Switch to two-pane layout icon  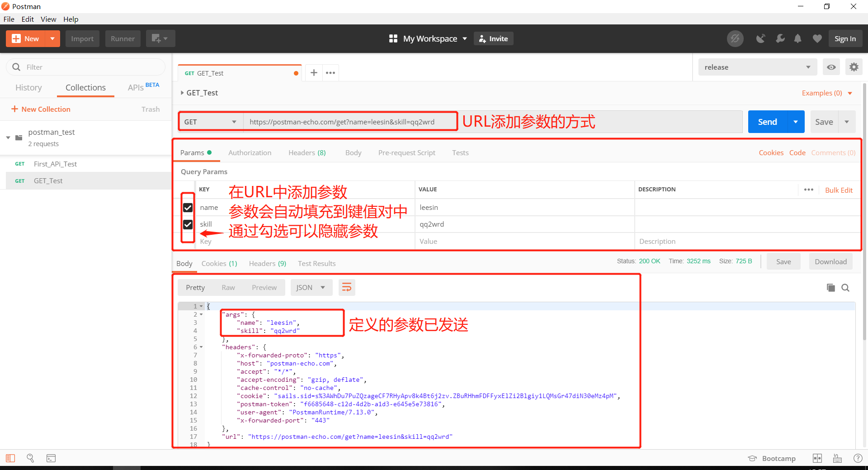(x=817, y=458)
